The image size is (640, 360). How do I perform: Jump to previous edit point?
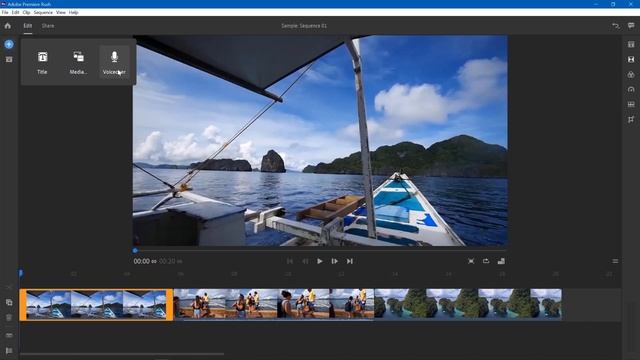pyautogui.click(x=289, y=261)
